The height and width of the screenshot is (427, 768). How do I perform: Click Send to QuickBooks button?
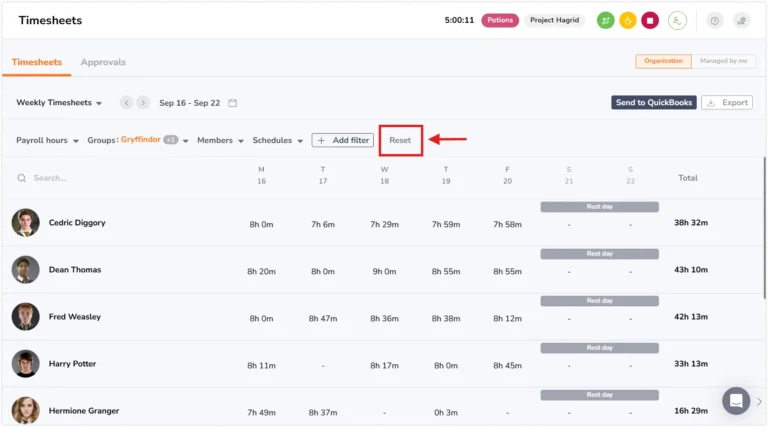(654, 102)
